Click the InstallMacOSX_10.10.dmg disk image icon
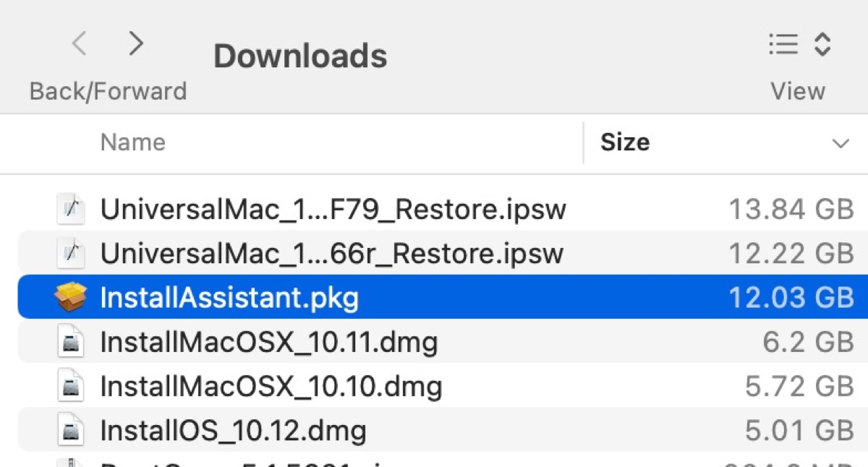Image resolution: width=868 pixels, height=467 pixels. (x=71, y=387)
